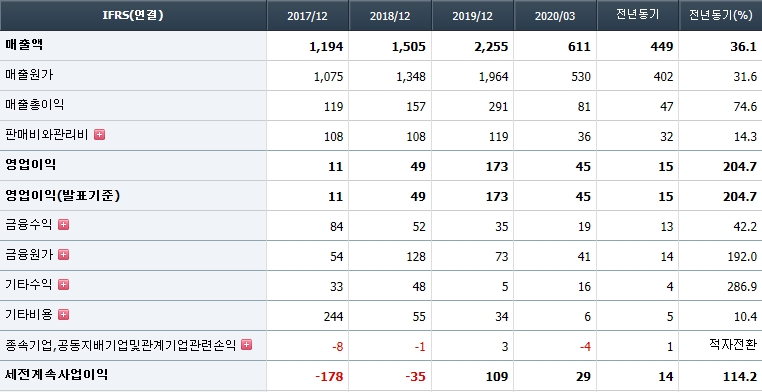Expand 종속기업,공동지배기업및관계기업관련손익 row
The image size is (762, 392).
pyautogui.click(x=247, y=345)
